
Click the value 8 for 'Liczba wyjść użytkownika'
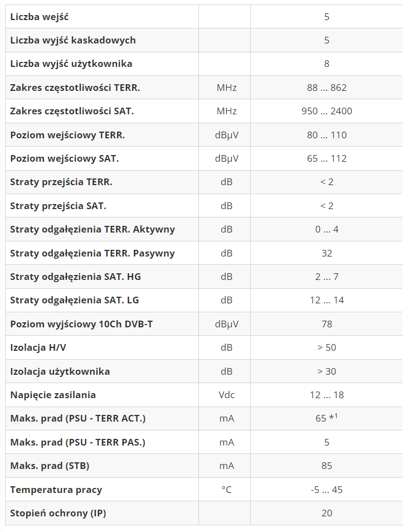[327, 64]
